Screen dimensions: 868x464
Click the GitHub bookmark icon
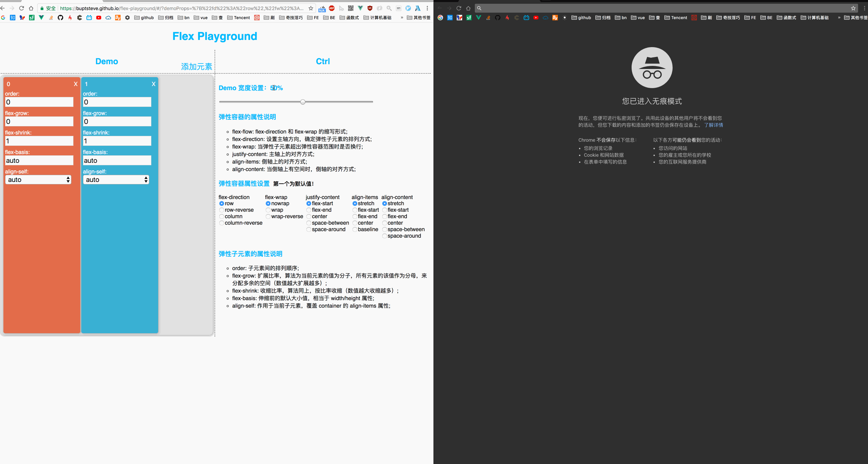60,18
